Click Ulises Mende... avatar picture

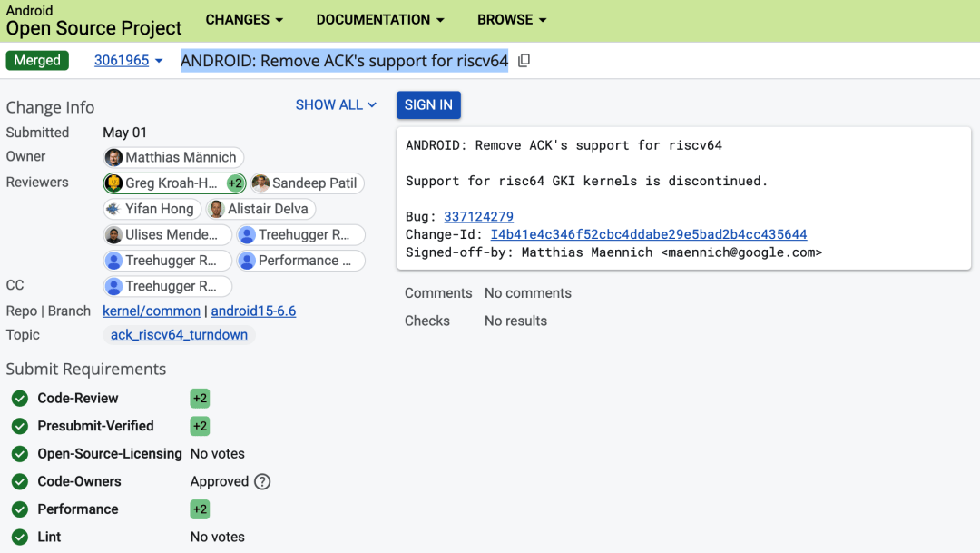(113, 234)
